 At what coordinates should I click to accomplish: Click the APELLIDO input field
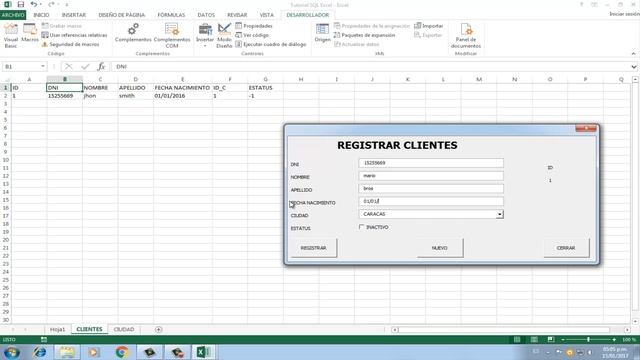click(x=431, y=189)
